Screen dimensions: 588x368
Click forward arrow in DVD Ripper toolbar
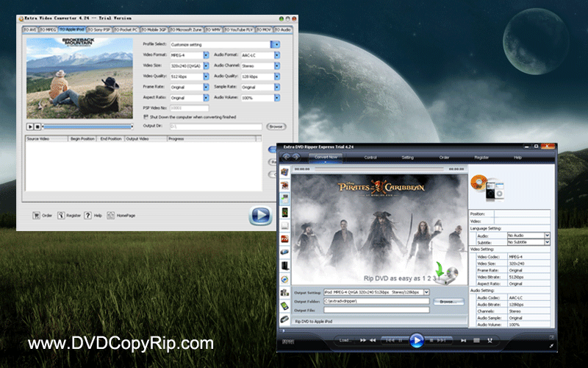pos(296,157)
